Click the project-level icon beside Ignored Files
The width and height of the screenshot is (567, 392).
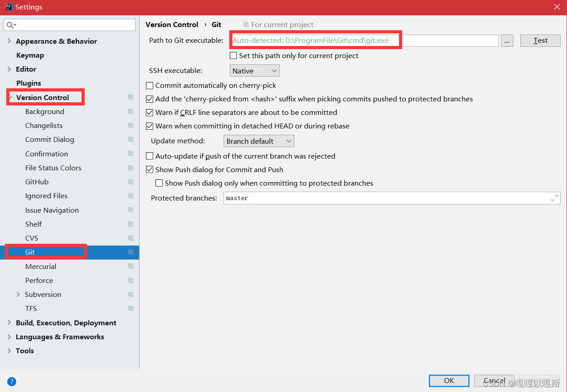click(131, 196)
